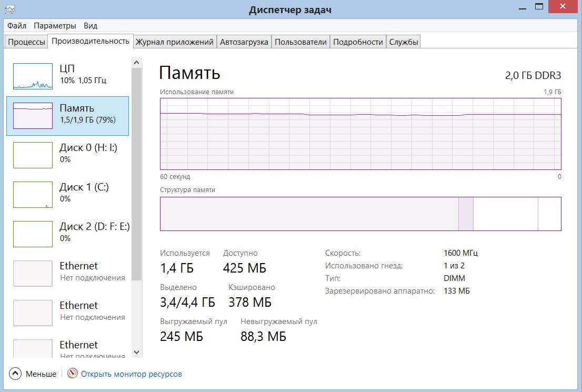Click the 'Использовано гнезд' value '1 из 2'
Screen dimensions: 582x392
(454, 265)
